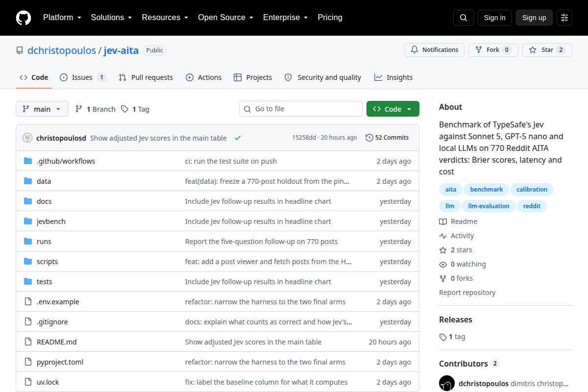The height and width of the screenshot is (392, 588).
Task: Open search with the magnifier icon
Action: coord(464,18)
